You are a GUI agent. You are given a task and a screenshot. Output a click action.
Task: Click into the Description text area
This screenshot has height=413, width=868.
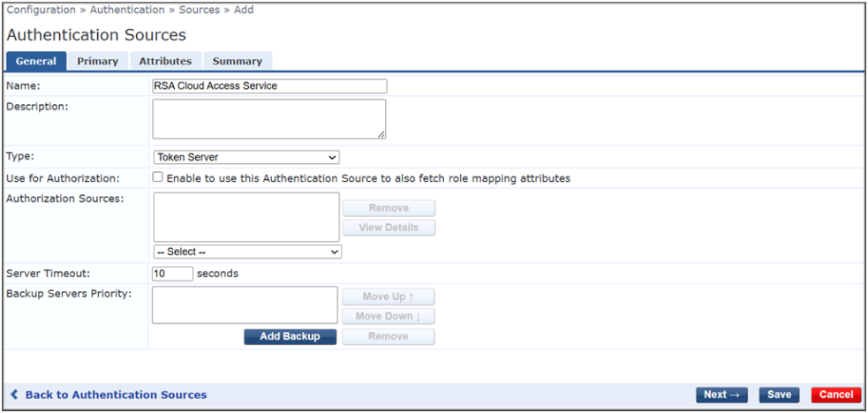tap(269, 118)
